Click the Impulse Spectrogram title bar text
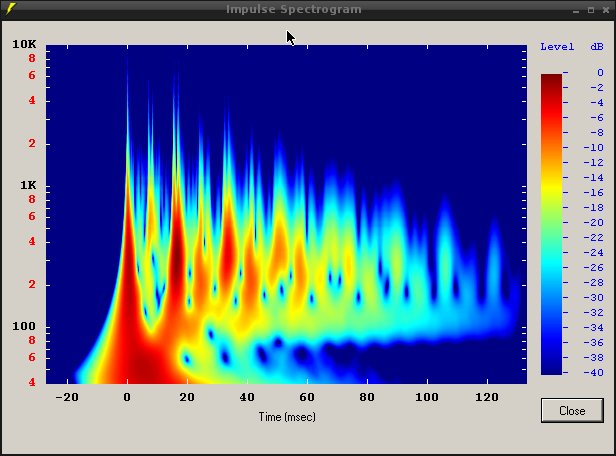 click(x=293, y=9)
